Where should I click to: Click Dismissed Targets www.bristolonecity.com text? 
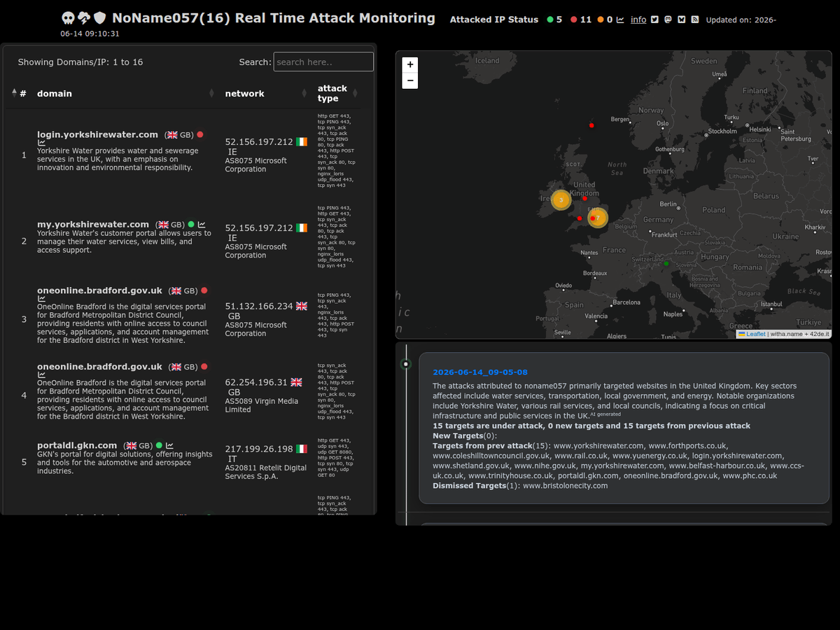pyautogui.click(x=520, y=486)
